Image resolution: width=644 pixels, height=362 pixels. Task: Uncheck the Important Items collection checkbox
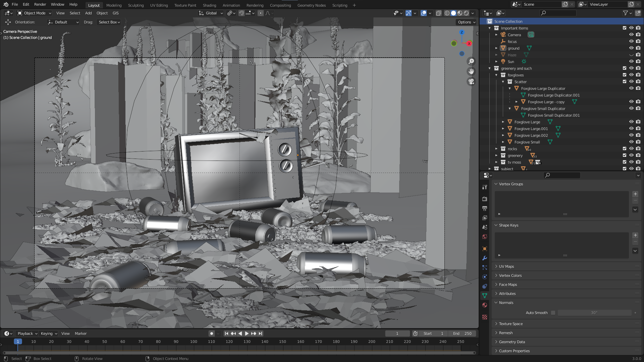pyautogui.click(x=625, y=28)
